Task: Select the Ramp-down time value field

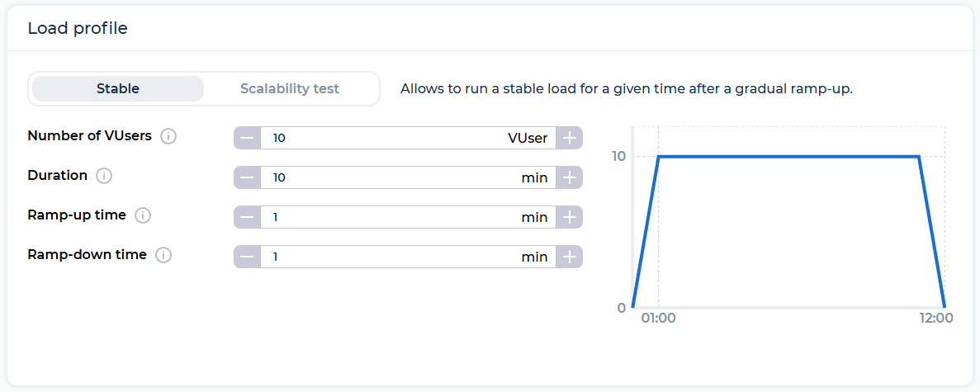Action: 408,257
